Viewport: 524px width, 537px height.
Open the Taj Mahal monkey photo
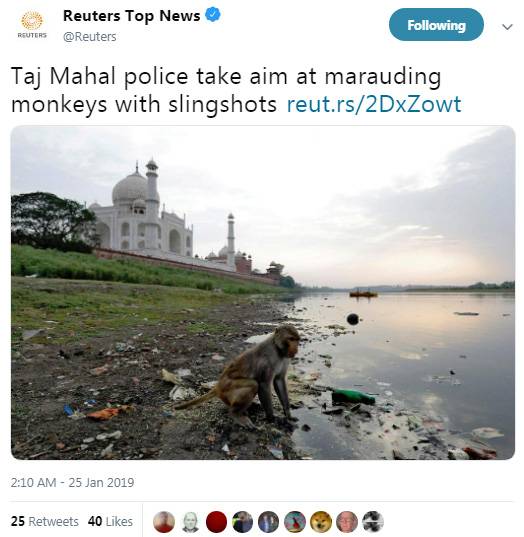click(263, 292)
